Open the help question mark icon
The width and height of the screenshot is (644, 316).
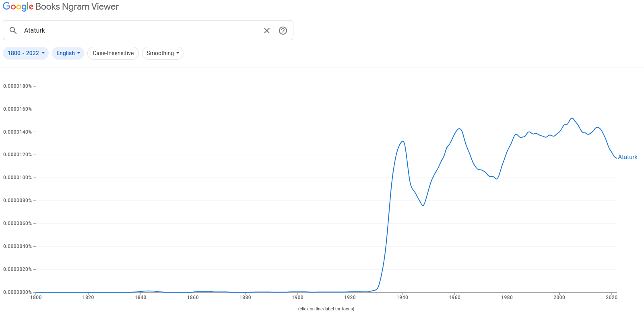(x=283, y=31)
